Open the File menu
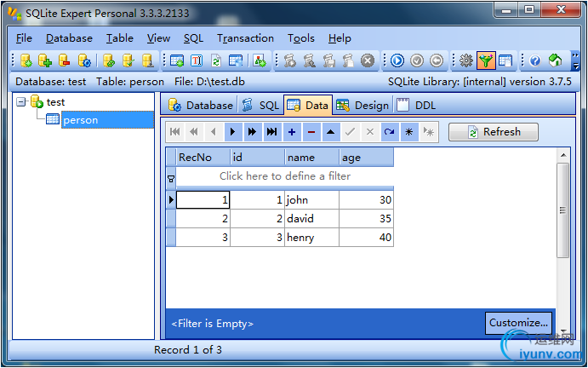This screenshot has height=368, width=588. coord(24,38)
